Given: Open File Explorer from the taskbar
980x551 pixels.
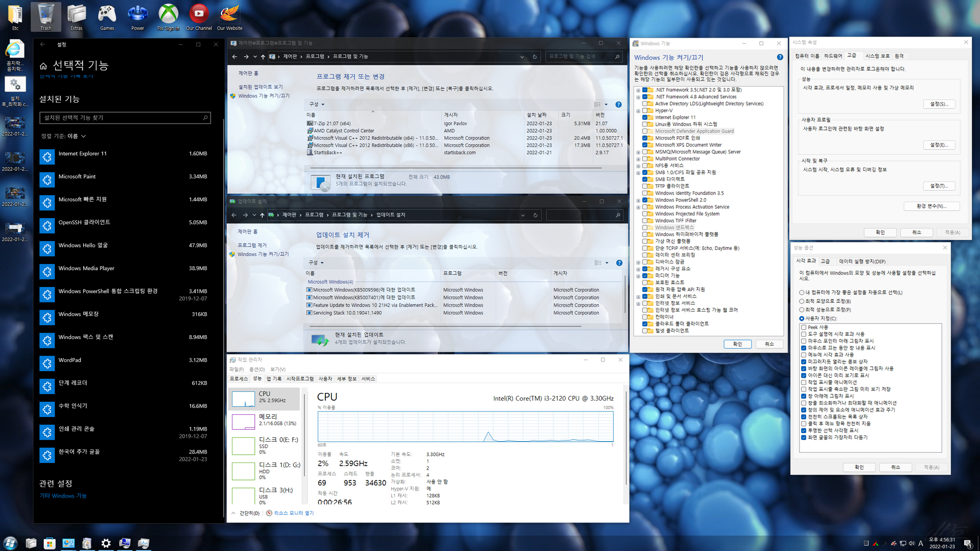Looking at the screenshot, I should (x=31, y=543).
